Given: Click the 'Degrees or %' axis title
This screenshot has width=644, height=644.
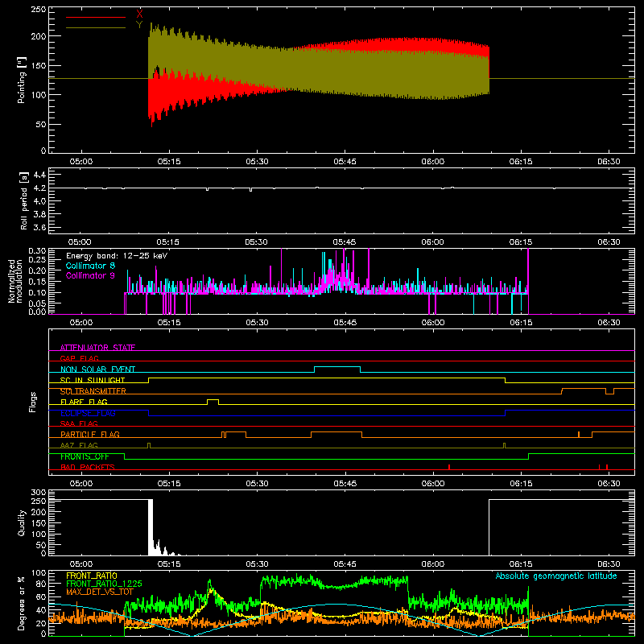Looking at the screenshot, I should [x=22, y=603].
